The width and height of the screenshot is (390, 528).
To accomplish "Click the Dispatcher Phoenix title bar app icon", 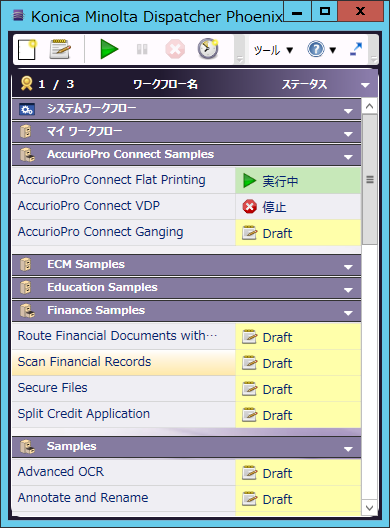I will (x=18, y=15).
